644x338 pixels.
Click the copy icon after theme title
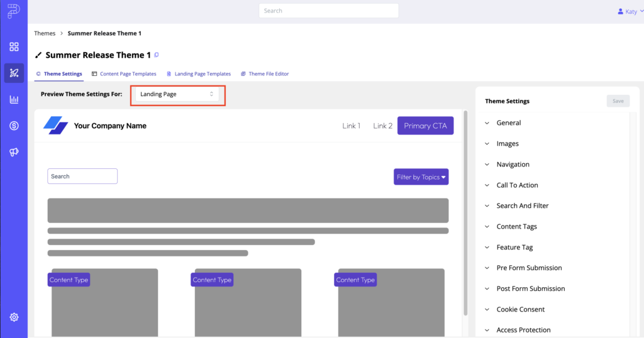(x=157, y=55)
